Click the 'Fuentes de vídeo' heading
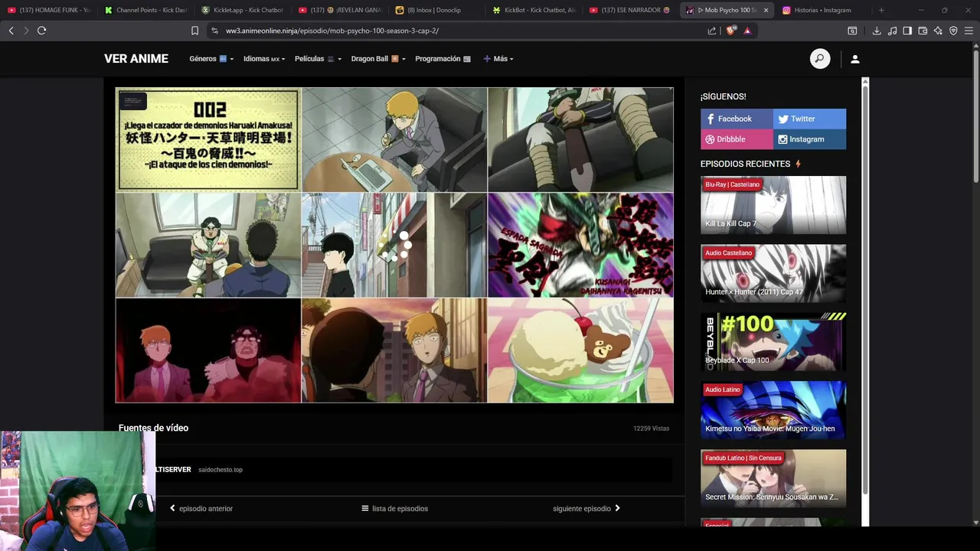The width and height of the screenshot is (980, 551). tap(153, 428)
